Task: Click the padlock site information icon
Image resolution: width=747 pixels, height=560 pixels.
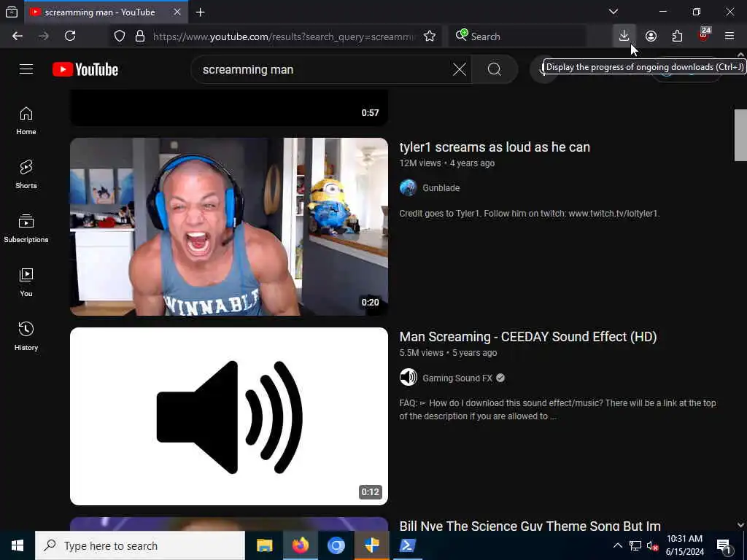Action: tap(139, 36)
